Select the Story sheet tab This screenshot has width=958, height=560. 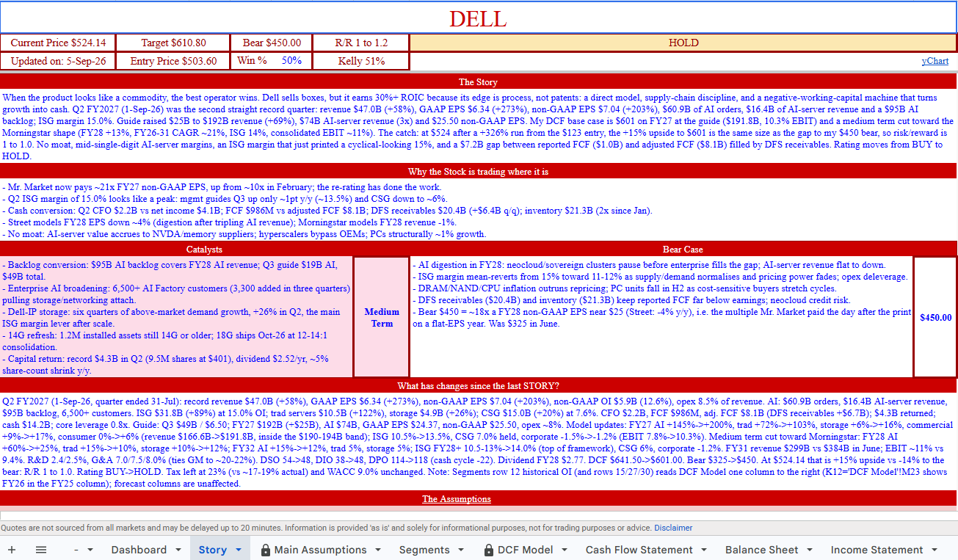point(212,549)
